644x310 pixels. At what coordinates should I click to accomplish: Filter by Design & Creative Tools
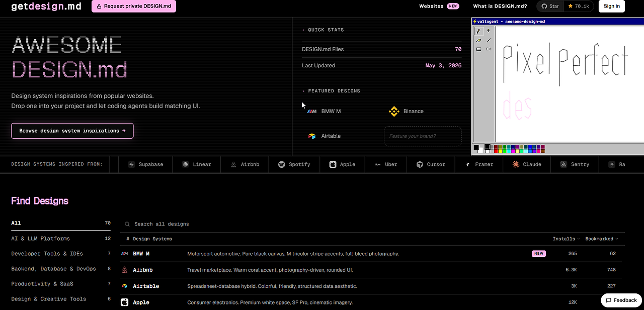pyautogui.click(x=61, y=299)
